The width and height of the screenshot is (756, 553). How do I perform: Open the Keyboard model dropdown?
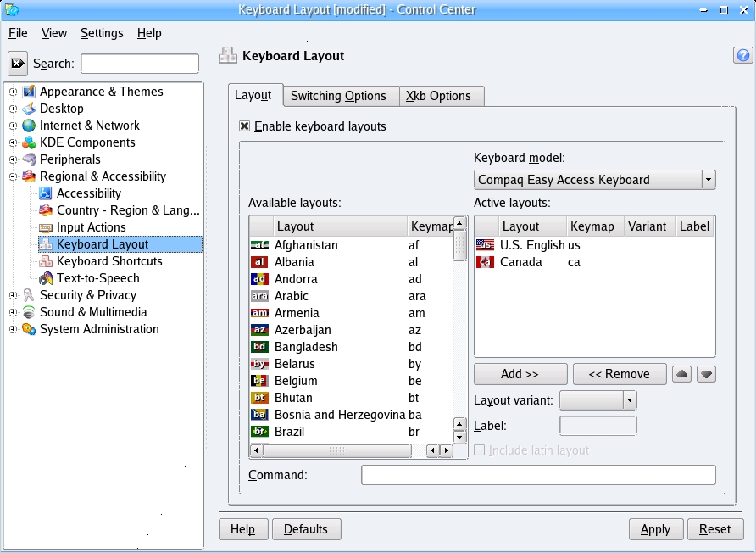tap(708, 180)
